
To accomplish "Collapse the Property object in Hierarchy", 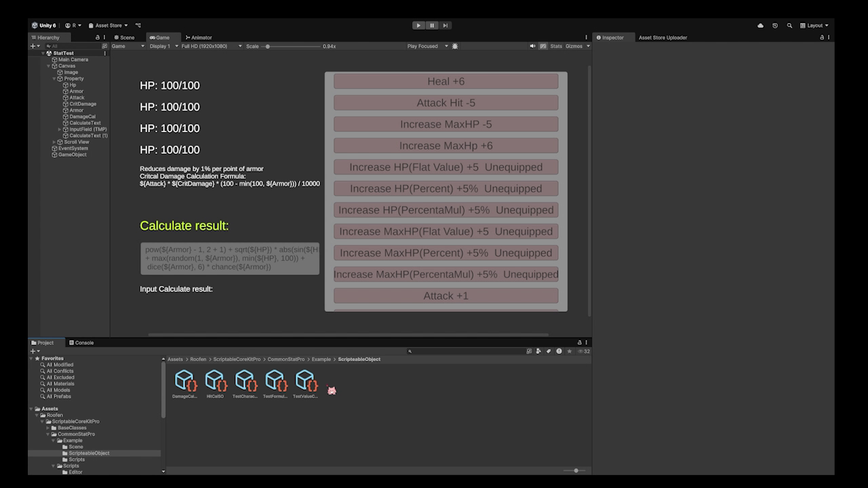I will point(54,79).
